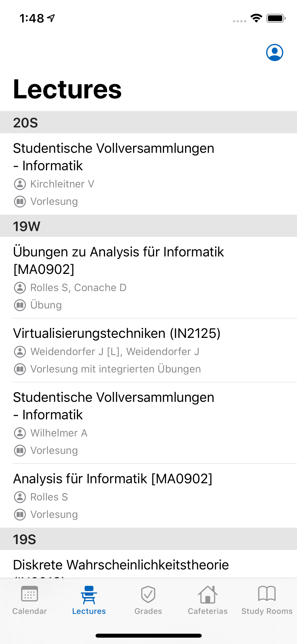This screenshot has width=297, height=644.
Task: Open Studentische Vollversammlungen by Kirchleitner V
Action: (x=114, y=157)
